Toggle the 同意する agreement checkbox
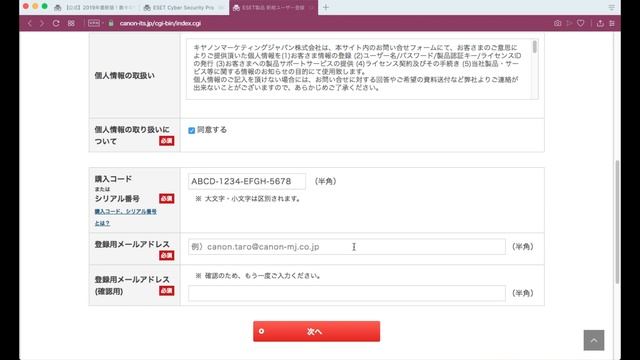The height and width of the screenshot is (360, 640). pos(191,131)
